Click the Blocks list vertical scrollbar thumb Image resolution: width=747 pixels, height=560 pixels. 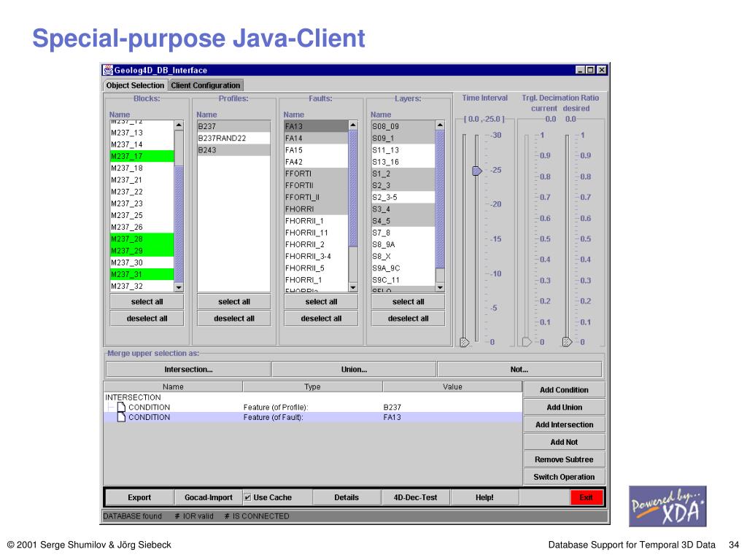(179, 224)
